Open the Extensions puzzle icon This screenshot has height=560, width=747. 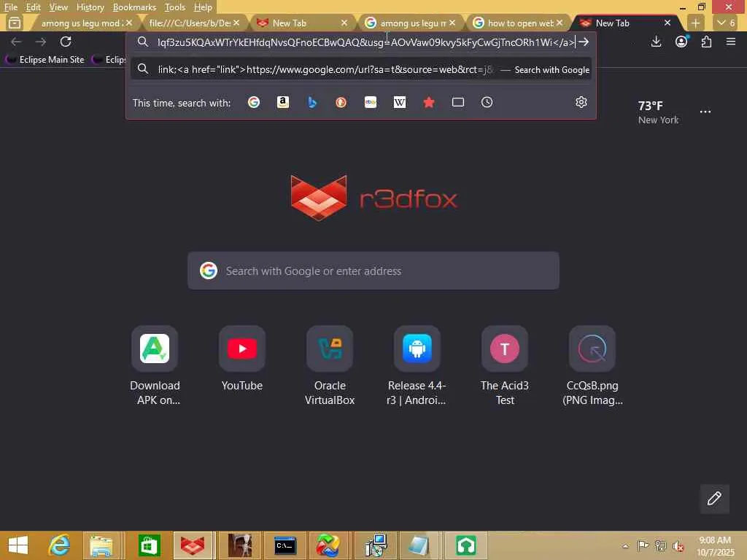[x=706, y=42]
